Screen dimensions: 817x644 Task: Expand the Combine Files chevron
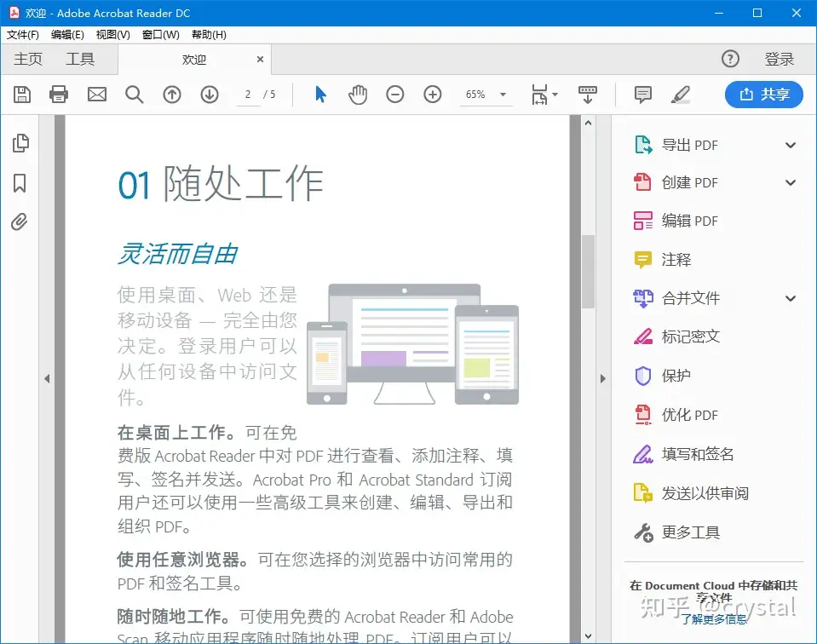[790, 298]
